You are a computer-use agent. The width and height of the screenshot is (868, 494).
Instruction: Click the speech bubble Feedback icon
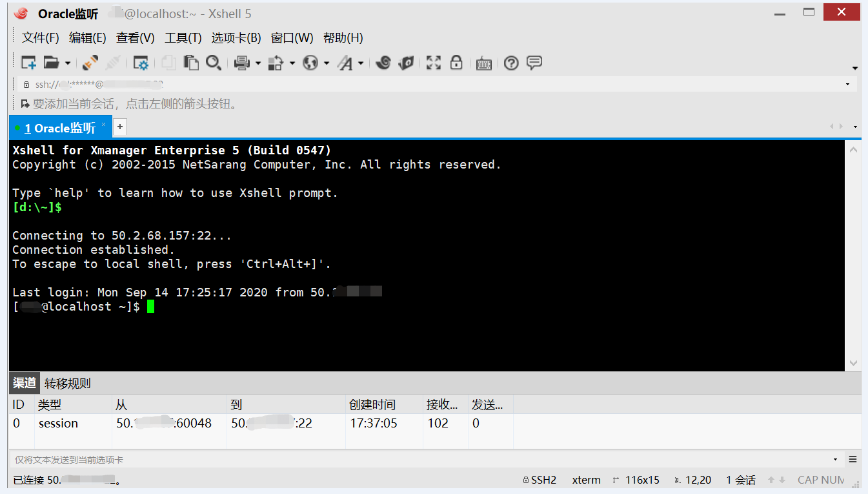pyautogui.click(x=534, y=63)
